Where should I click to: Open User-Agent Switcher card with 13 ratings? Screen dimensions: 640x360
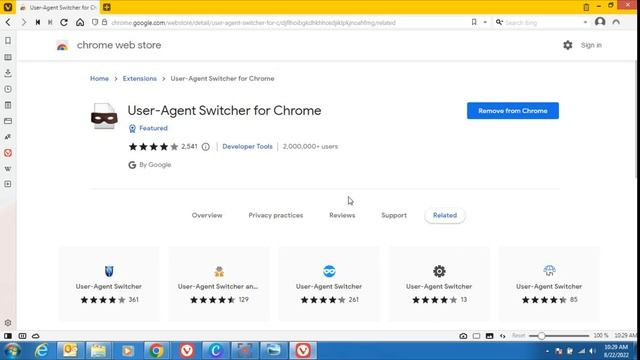coord(439,283)
